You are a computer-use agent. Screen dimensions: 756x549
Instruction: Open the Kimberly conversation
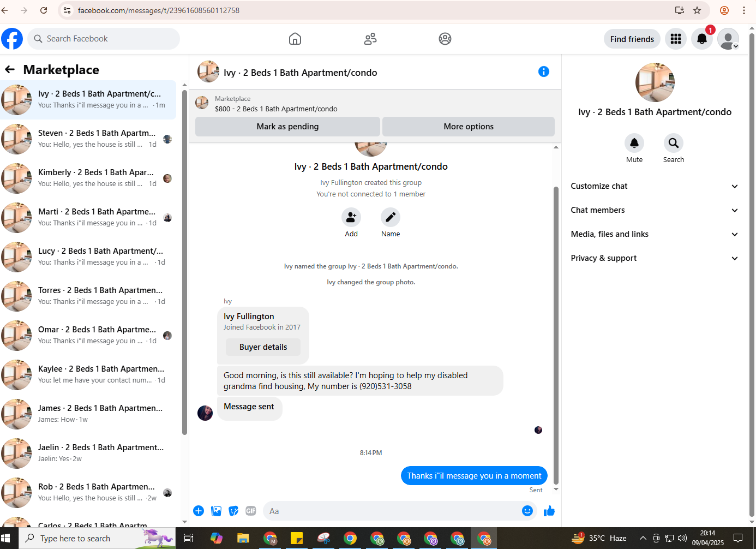pyautogui.click(x=88, y=178)
